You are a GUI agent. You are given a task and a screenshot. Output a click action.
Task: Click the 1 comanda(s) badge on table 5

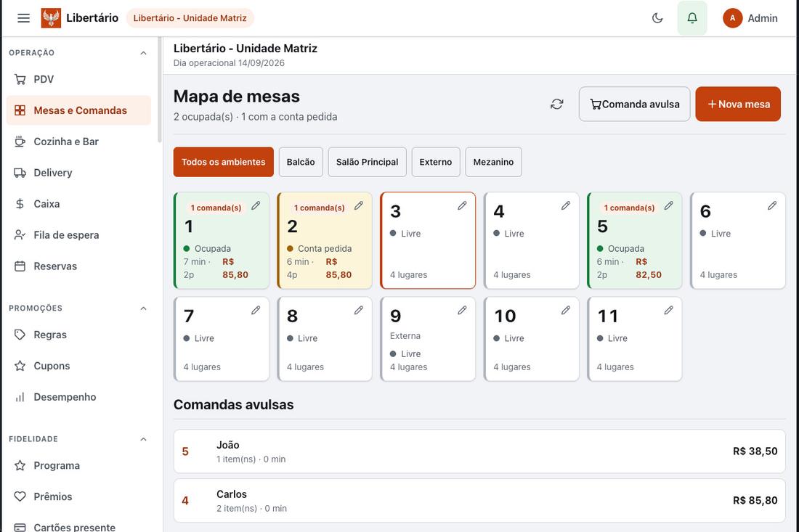pos(629,208)
